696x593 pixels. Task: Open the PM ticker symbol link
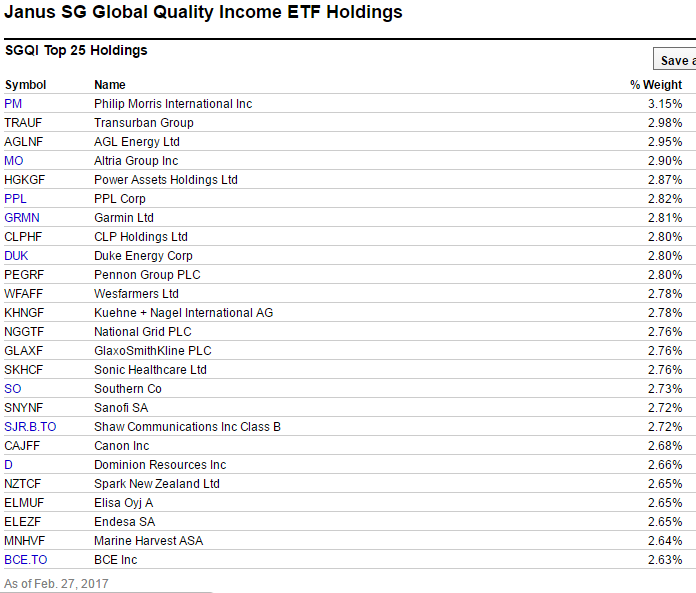pos(13,104)
